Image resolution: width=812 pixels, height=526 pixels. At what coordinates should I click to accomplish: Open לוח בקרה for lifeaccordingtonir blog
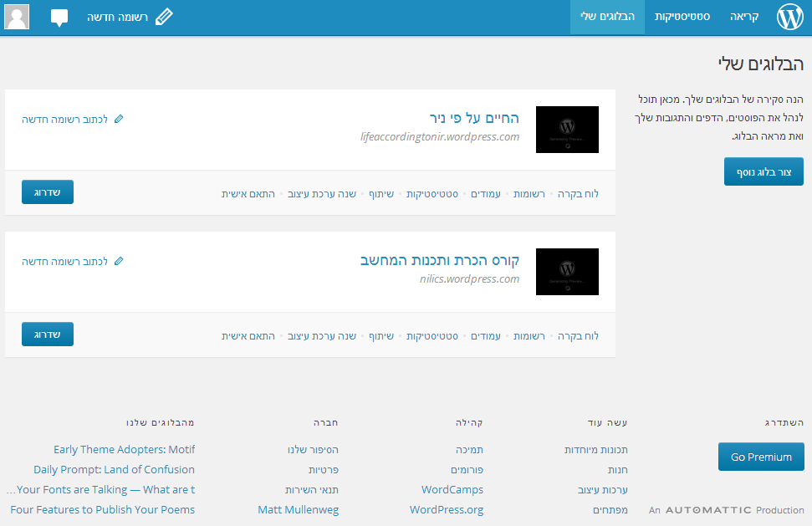tap(577, 192)
